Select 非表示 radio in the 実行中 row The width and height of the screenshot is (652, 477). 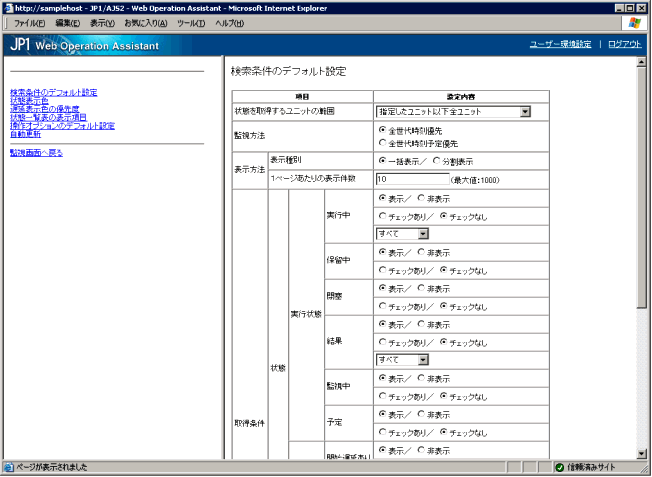pos(421,198)
